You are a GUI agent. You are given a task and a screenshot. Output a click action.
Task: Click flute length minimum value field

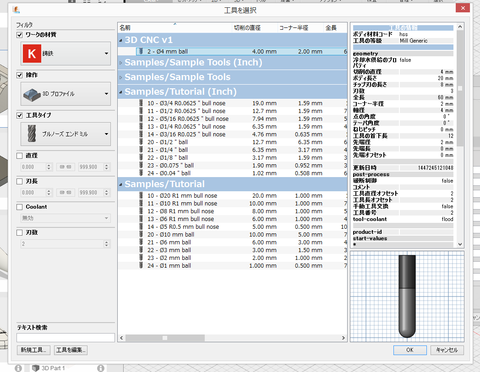(x=36, y=192)
